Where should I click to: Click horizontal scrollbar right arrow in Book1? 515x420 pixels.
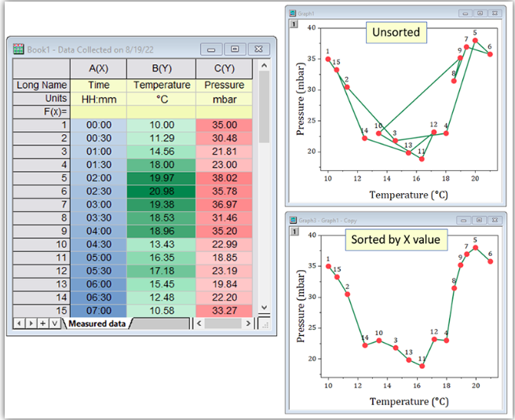[248, 323]
